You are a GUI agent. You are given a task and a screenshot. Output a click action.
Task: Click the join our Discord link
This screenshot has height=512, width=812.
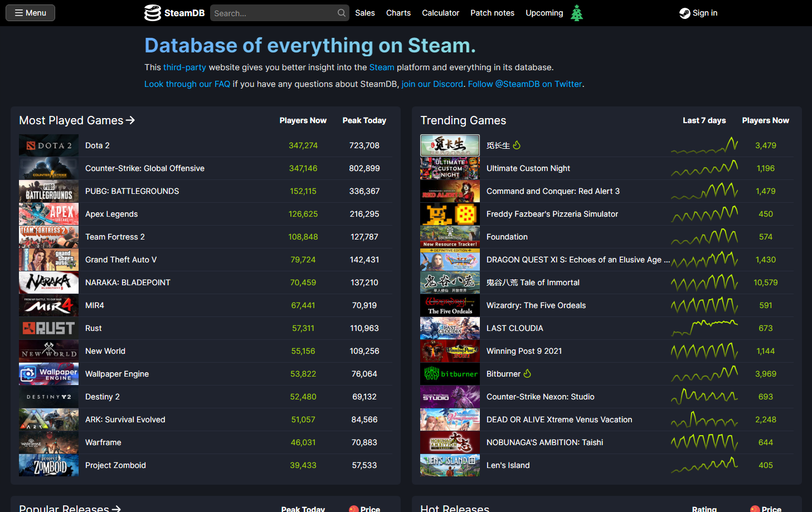[x=432, y=84]
